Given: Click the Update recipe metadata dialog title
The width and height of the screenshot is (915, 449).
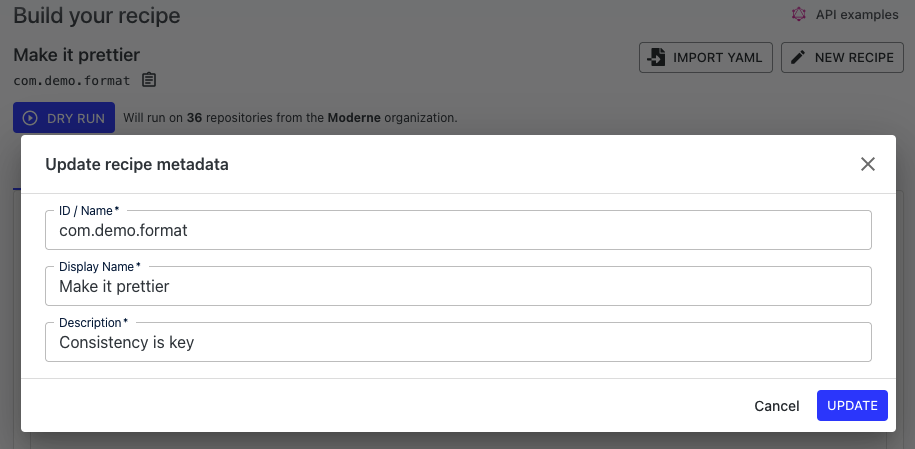Looking at the screenshot, I should 137,165.
